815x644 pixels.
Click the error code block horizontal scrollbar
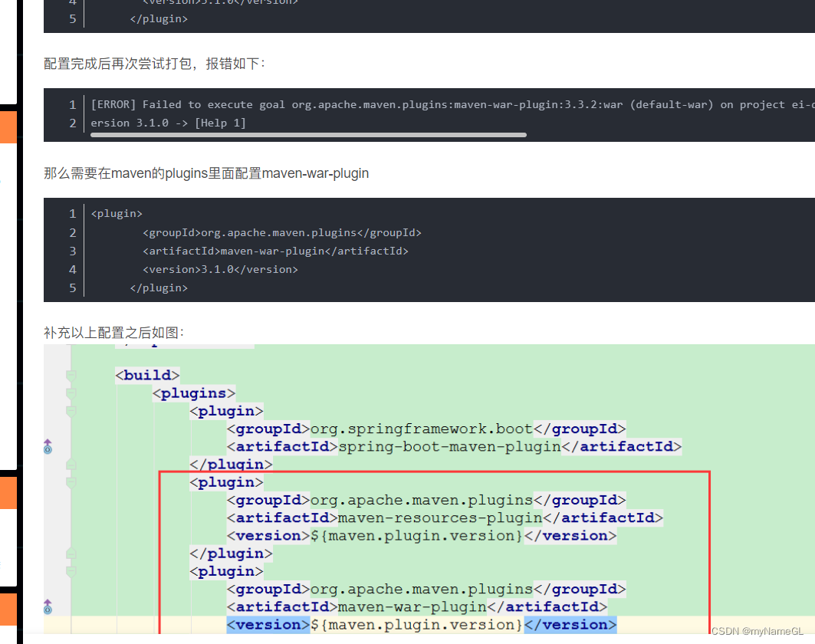pyautogui.click(x=308, y=135)
